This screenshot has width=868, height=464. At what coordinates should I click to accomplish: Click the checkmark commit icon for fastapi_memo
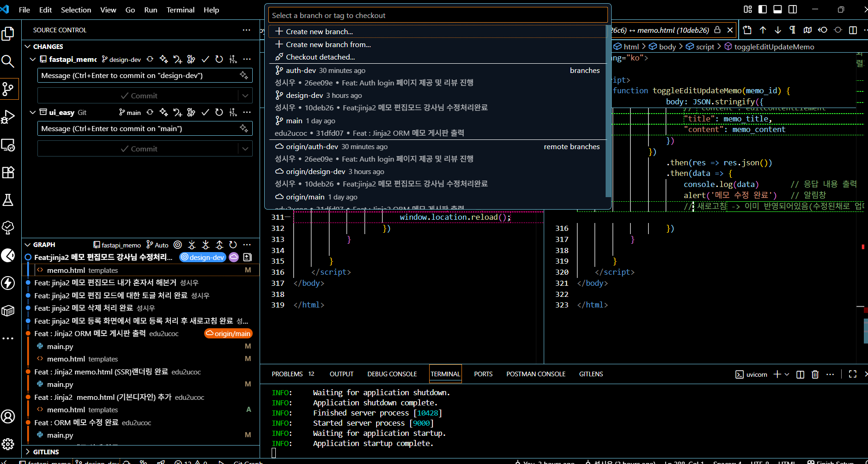206,59
